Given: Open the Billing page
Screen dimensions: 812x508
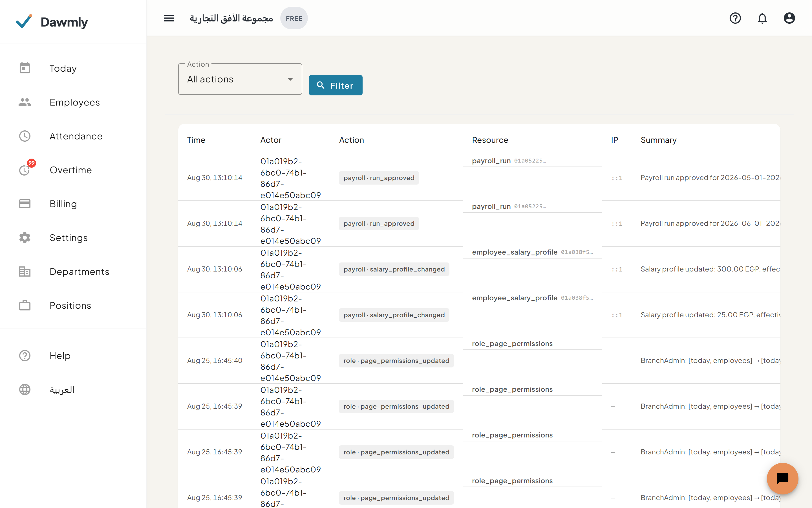Looking at the screenshot, I should click(x=63, y=204).
